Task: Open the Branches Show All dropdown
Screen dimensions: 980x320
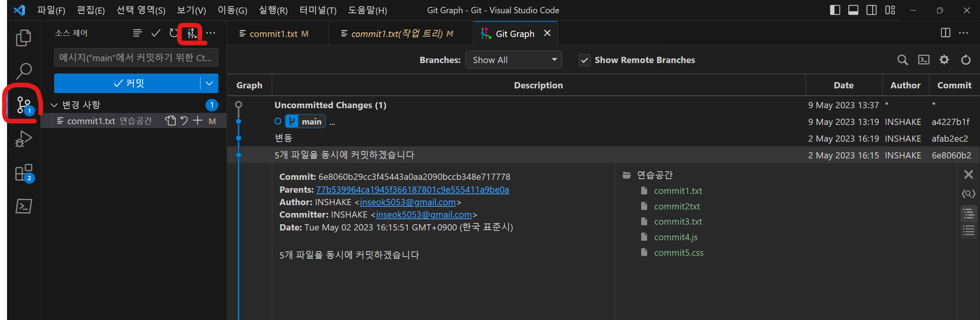Action: click(513, 60)
